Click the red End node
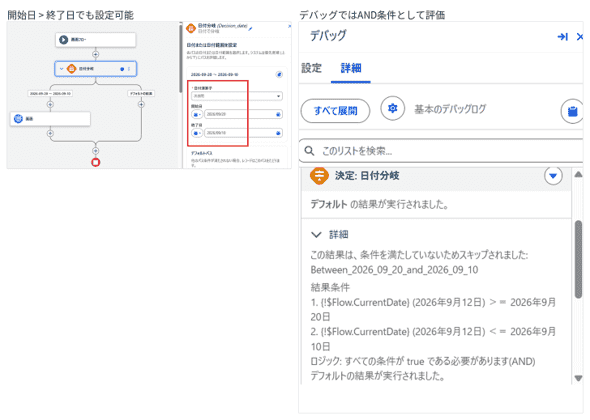This screenshot has height=420, width=590. tap(96, 162)
